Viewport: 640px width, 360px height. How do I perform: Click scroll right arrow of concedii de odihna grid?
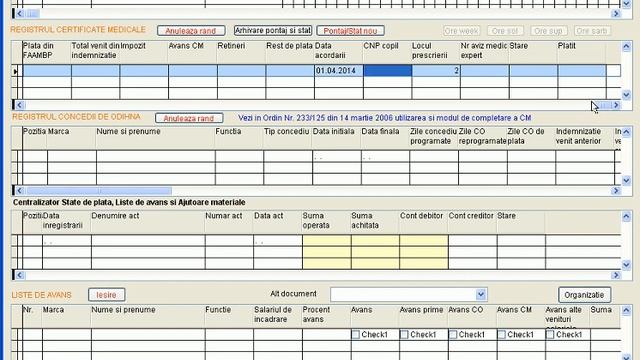tap(616, 191)
